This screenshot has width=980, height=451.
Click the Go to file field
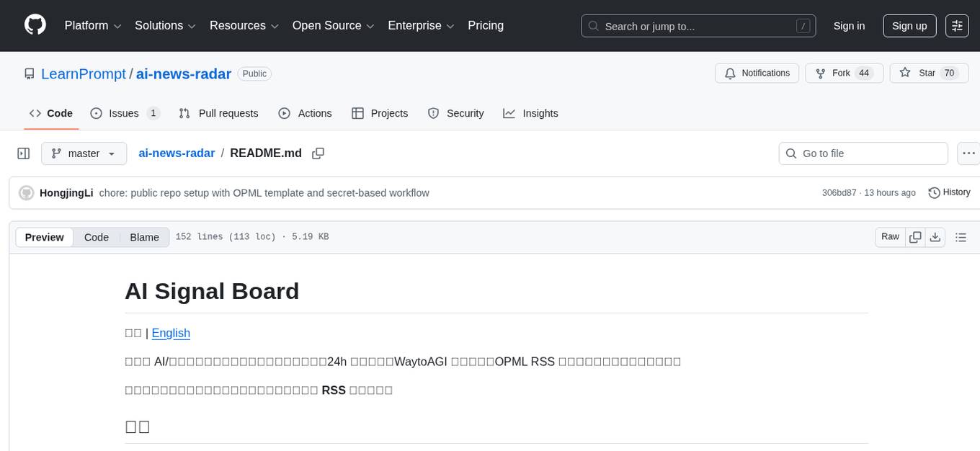(863, 153)
